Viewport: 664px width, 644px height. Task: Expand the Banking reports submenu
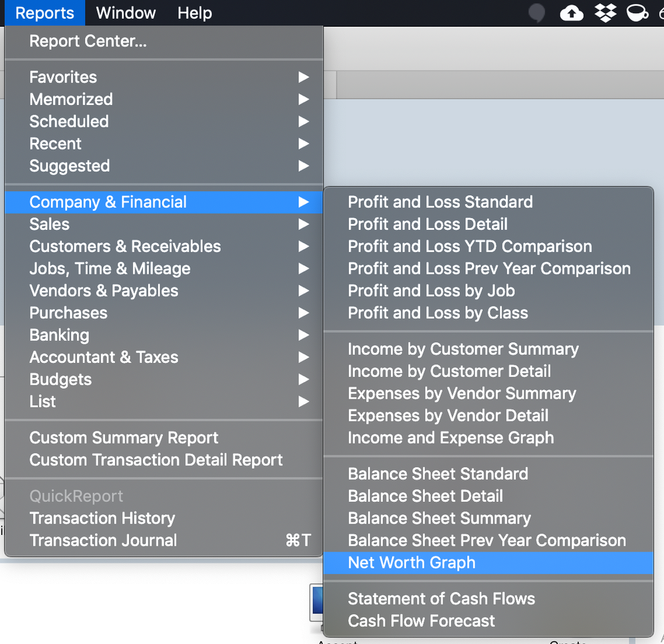pyautogui.click(x=164, y=335)
